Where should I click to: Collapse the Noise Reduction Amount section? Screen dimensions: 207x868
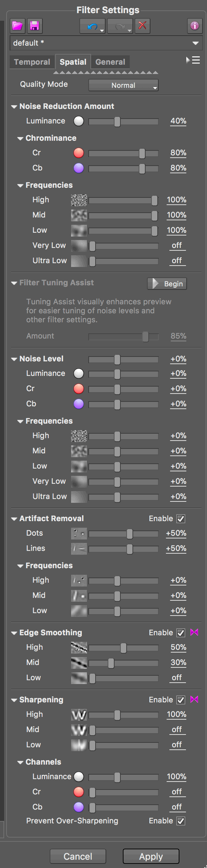click(x=14, y=107)
